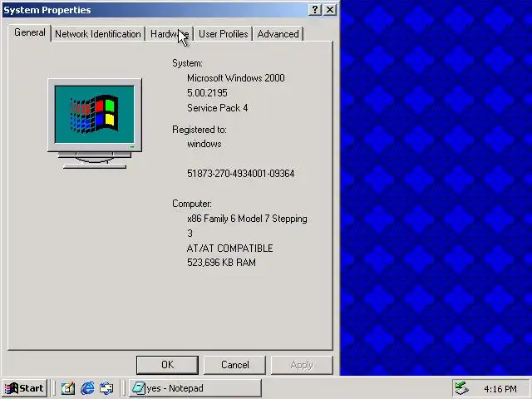Open the Hardware tab
532x399 pixels.
tap(169, 34)
